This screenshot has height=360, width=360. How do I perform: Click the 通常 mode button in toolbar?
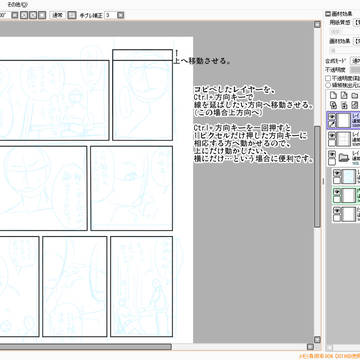click(58, 15)
